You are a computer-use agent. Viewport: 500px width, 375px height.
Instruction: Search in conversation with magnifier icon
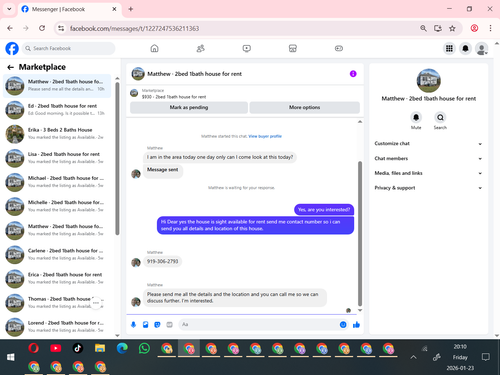tap(440, 117)
